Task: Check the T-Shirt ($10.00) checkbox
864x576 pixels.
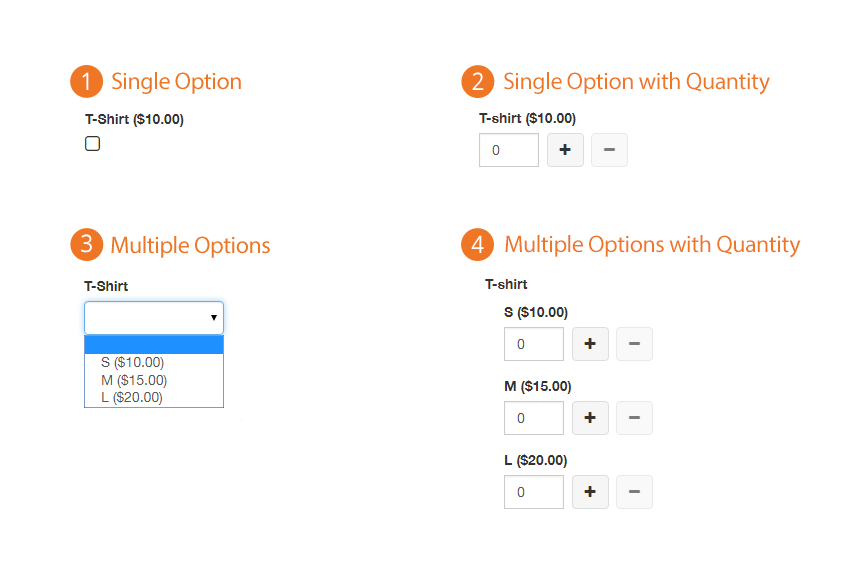Action: click(x=92, y=143)
